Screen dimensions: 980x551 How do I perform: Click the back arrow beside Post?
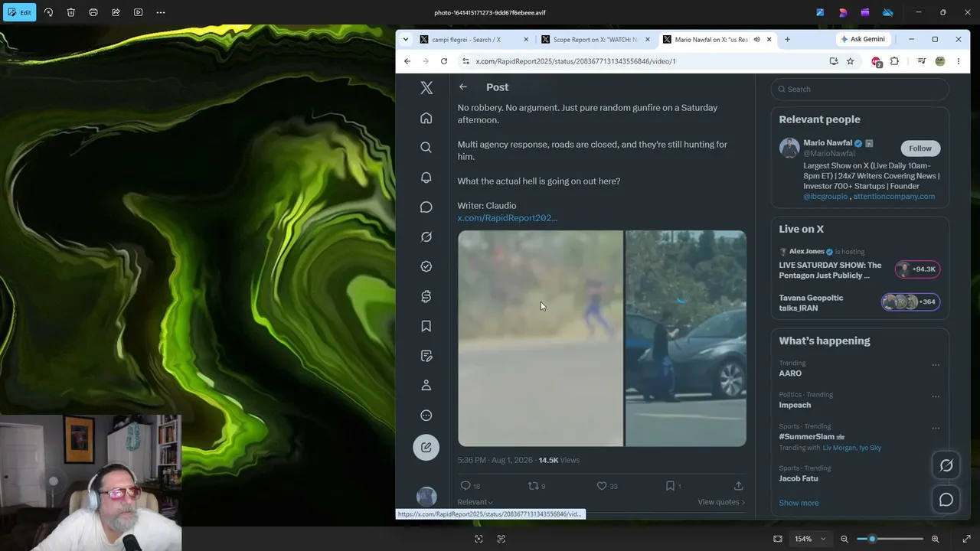463,87
